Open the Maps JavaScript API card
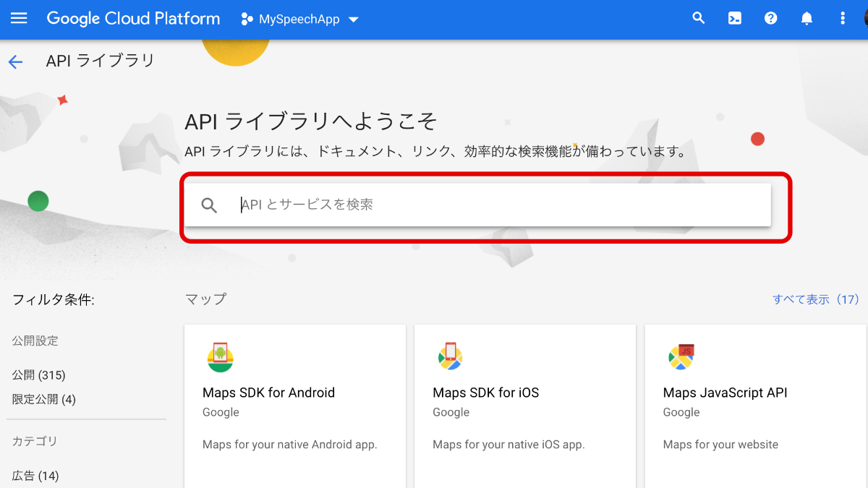The width and height of the screenshot is (868, 488). click(755, 406)
